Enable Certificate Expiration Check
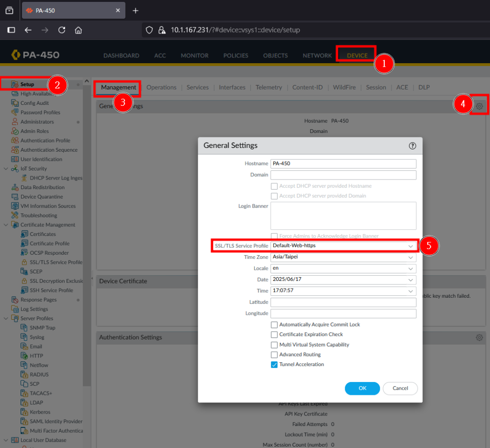The width and height of the screenshot is (490, 448). [274, 335]
